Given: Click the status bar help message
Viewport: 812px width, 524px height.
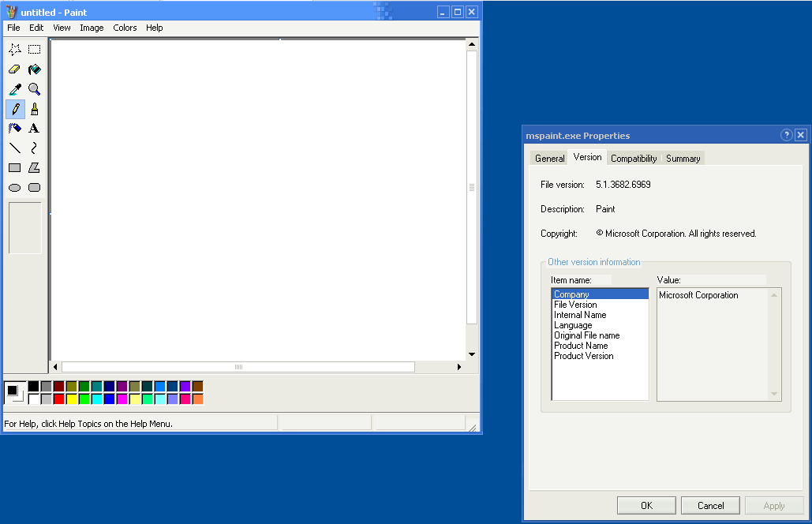Looking at the screenshot, I should (x=88, y=424).
